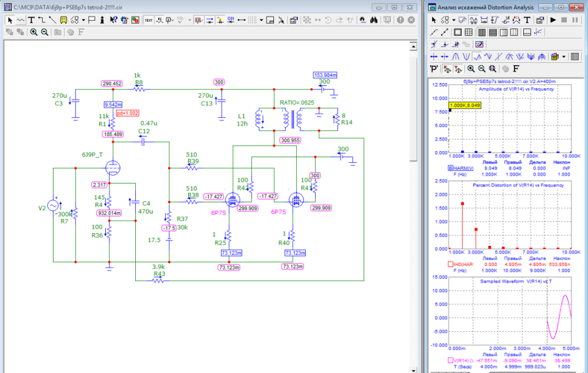This screenshot has width=588, height=373.
Task: Click the diagonal Wire tool icon
Action: [52, 19]
